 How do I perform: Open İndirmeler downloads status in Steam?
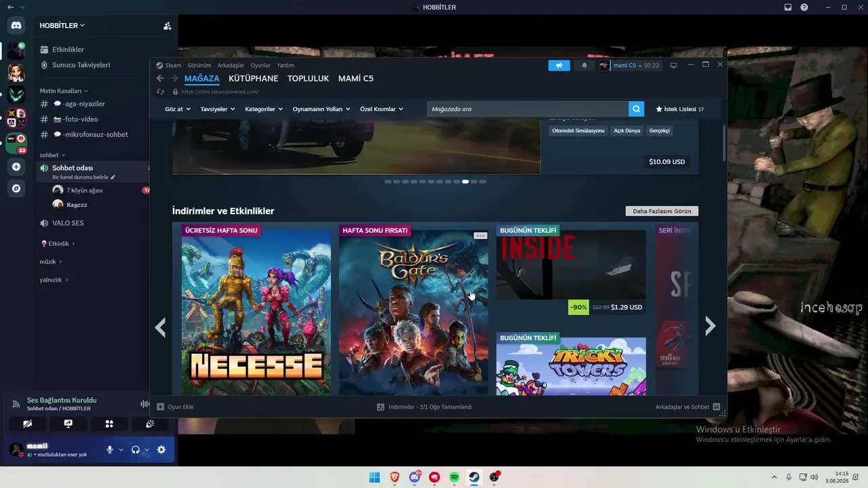[x=425, y=407]
